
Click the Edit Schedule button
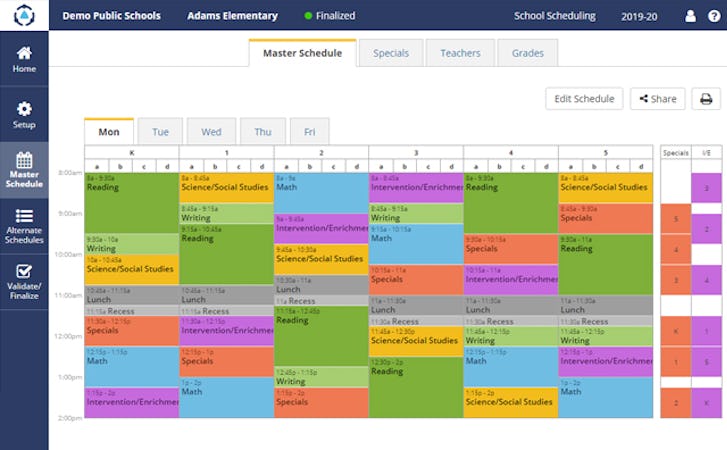[584, 99]
